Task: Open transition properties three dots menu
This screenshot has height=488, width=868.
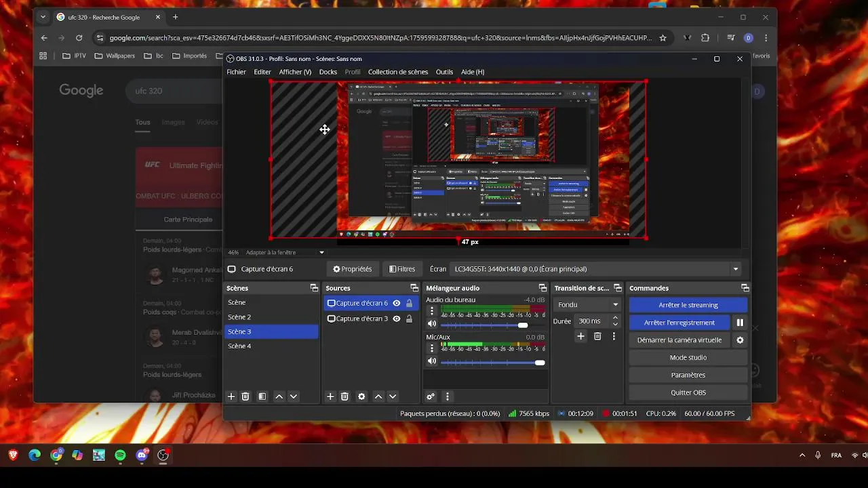Action: 614,336
